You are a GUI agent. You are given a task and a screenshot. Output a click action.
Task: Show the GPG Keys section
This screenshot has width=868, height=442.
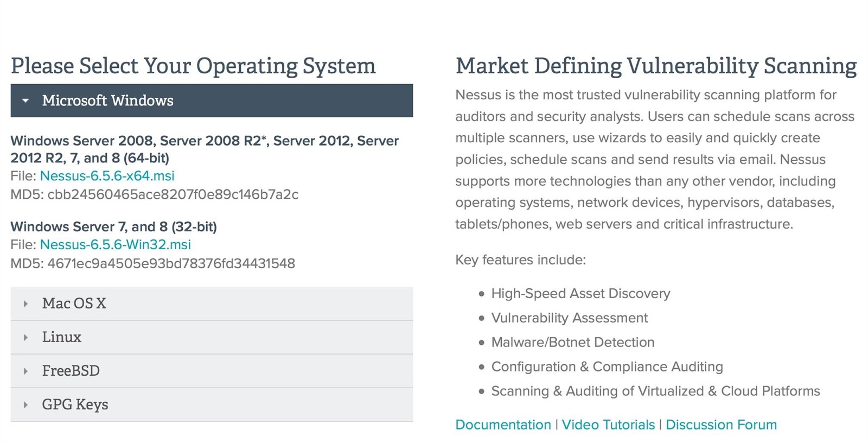point(212,405)
